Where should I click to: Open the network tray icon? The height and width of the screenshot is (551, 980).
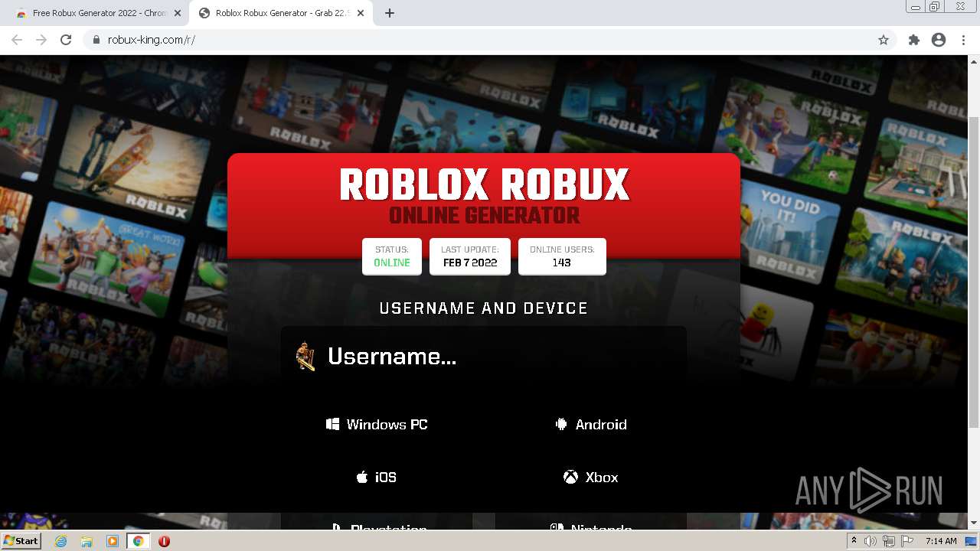click(x=889, y=541)
